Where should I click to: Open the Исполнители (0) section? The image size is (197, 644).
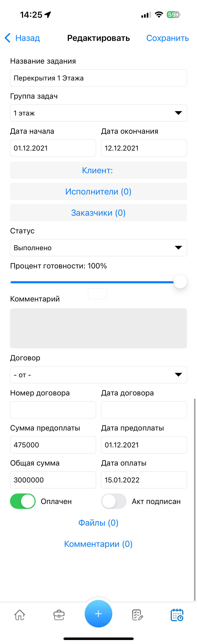click(98, 191)
